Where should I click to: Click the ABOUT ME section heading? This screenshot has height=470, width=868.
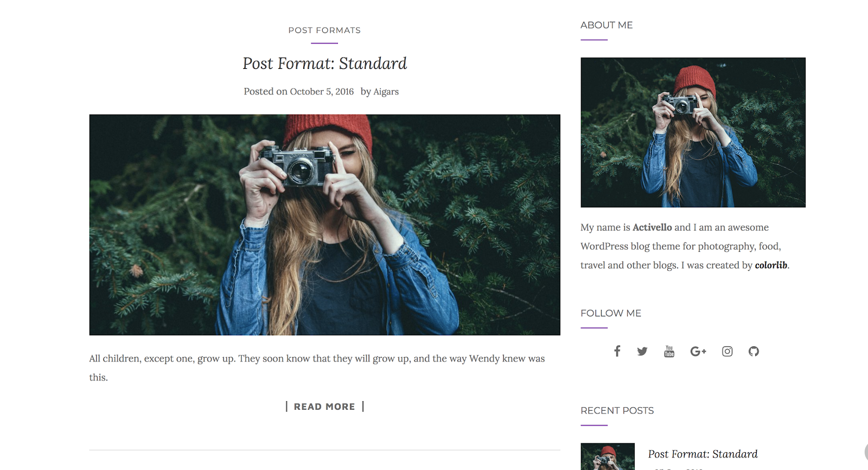[606, 24]
